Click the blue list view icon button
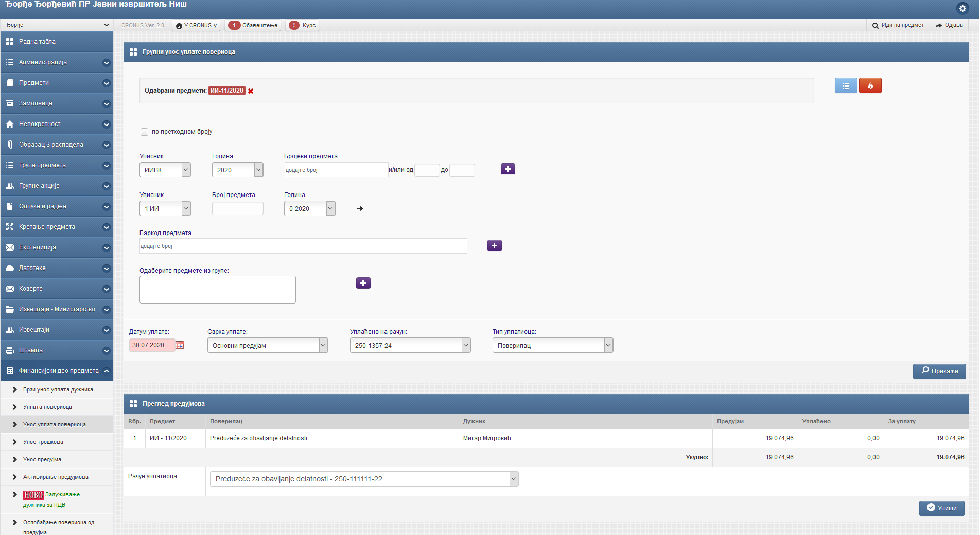 846,86
